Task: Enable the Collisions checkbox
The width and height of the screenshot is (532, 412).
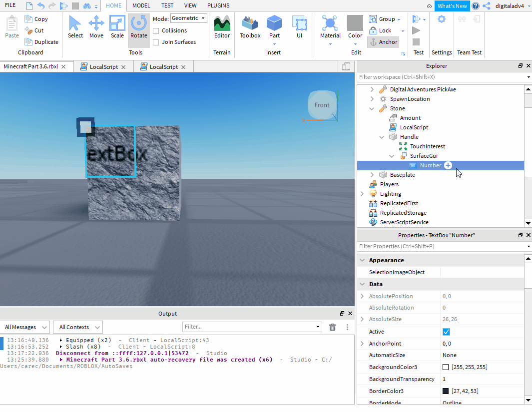Action: coord(156,31)
